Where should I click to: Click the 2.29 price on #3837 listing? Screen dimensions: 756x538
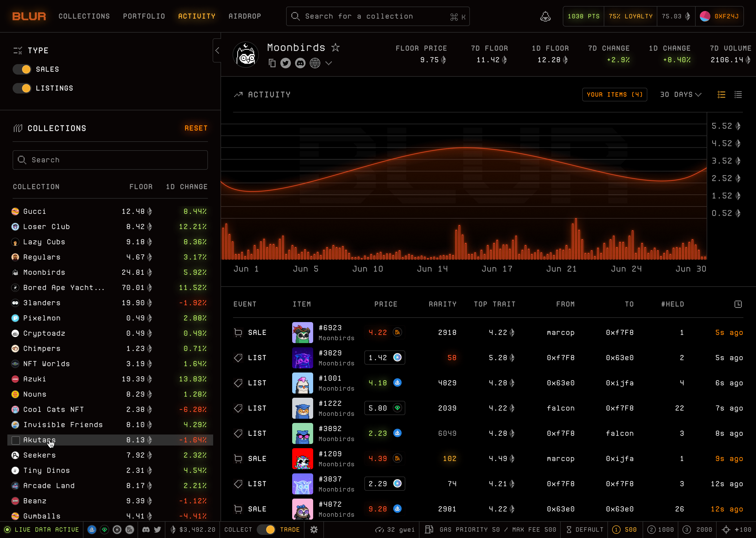tap(385, 484)
